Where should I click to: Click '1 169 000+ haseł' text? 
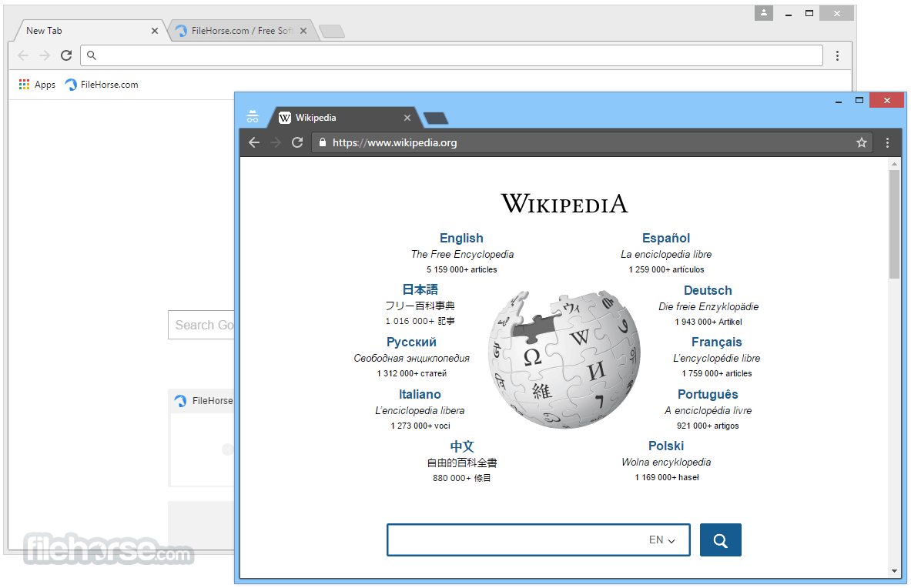[x=667, y=477]
